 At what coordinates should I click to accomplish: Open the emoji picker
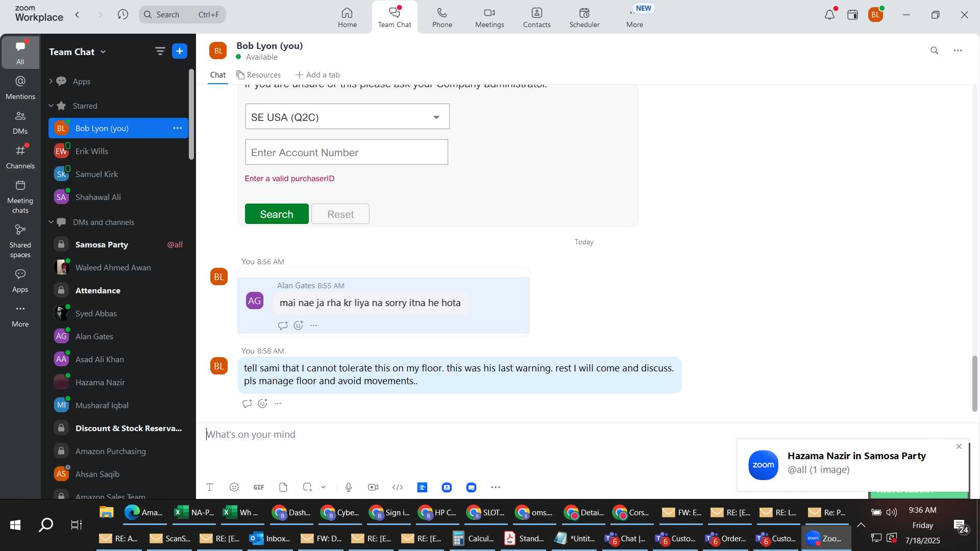pyautogui.click(x=234, y=487)
